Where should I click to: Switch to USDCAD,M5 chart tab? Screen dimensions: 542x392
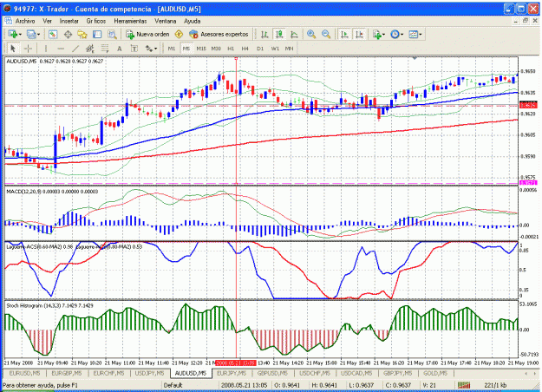pyautogui.click(x=356, y=373)
